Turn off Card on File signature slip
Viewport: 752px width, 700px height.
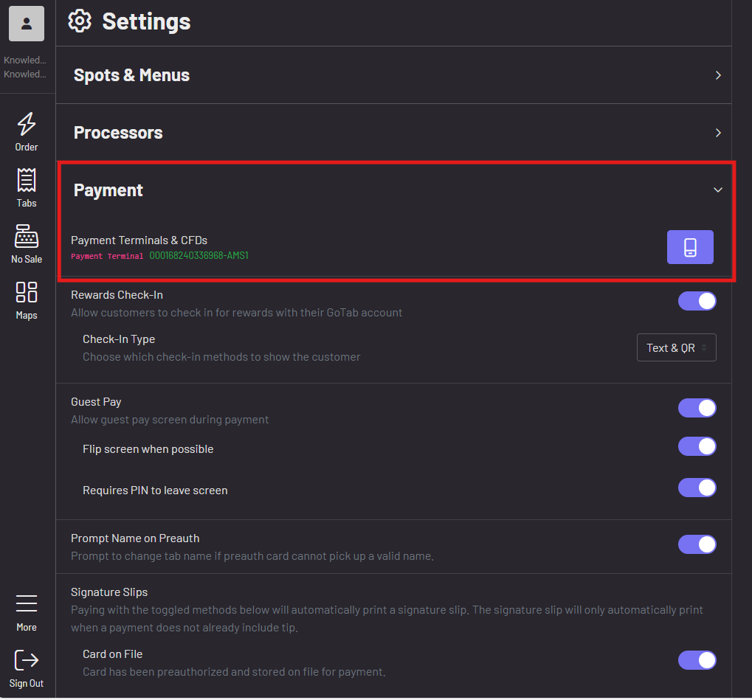[697, 661]
